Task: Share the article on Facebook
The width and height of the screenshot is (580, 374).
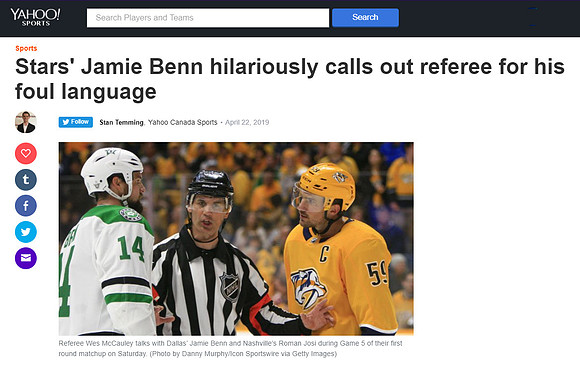Action: 26,206
